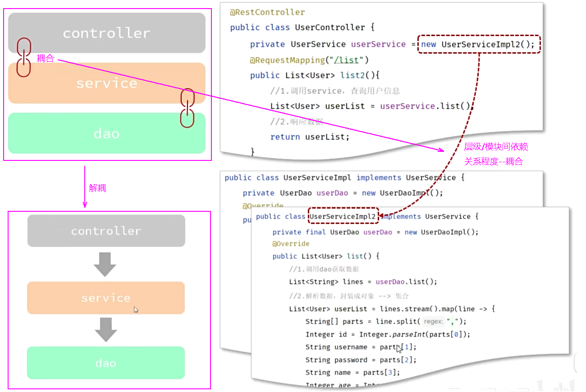The image size is (586, 392).
Task: Click the 层级/模块间依赖 annotation text
Action: click(496, 147)
